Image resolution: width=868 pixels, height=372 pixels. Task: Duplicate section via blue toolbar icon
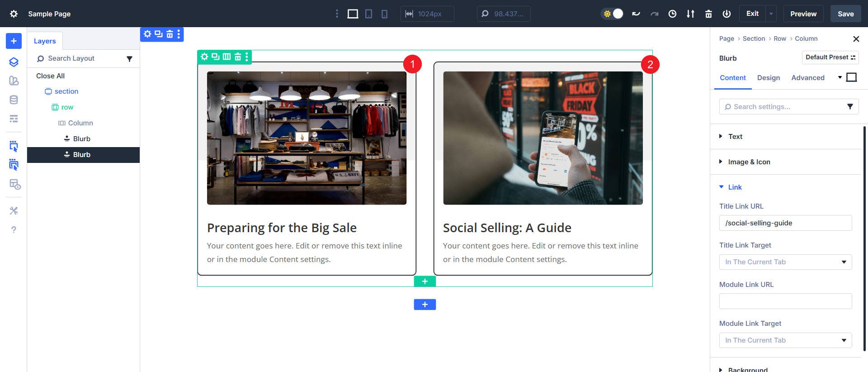[159, 34]
